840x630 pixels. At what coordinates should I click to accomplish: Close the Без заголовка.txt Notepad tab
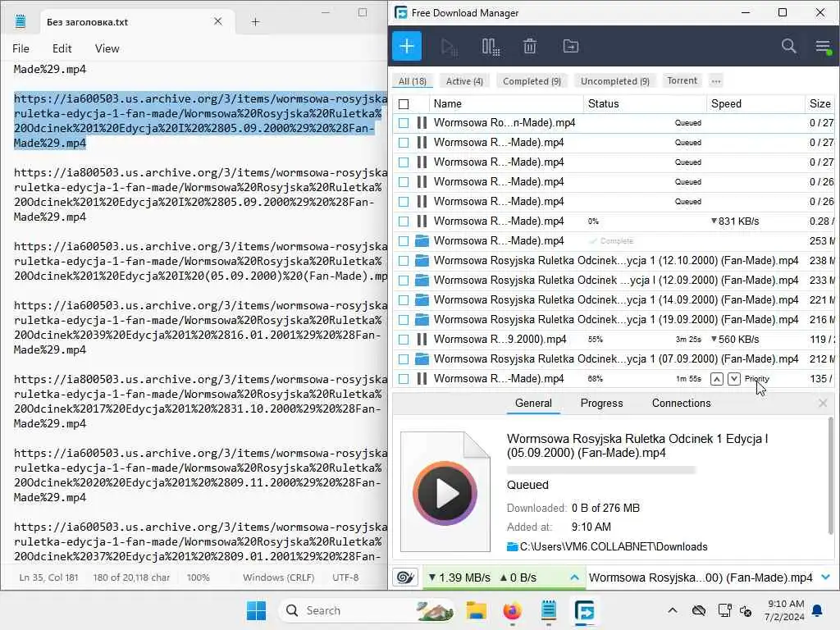[x=217, y=21]
